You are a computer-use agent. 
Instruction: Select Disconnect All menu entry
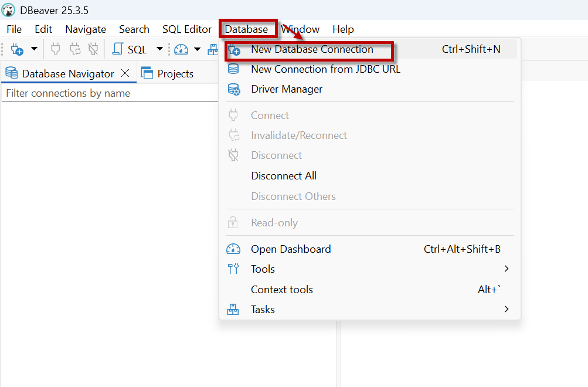tap(284, 176)
